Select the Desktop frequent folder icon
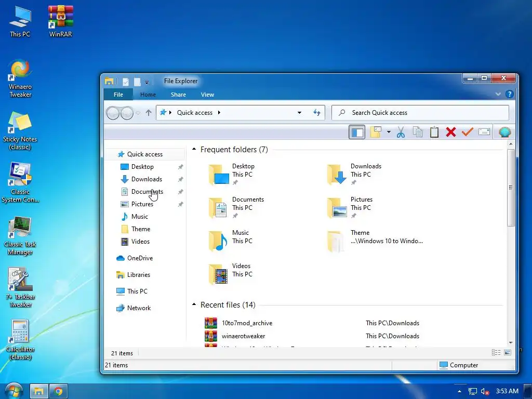This screenshot has width=532, height=399. tap(218, 175)
